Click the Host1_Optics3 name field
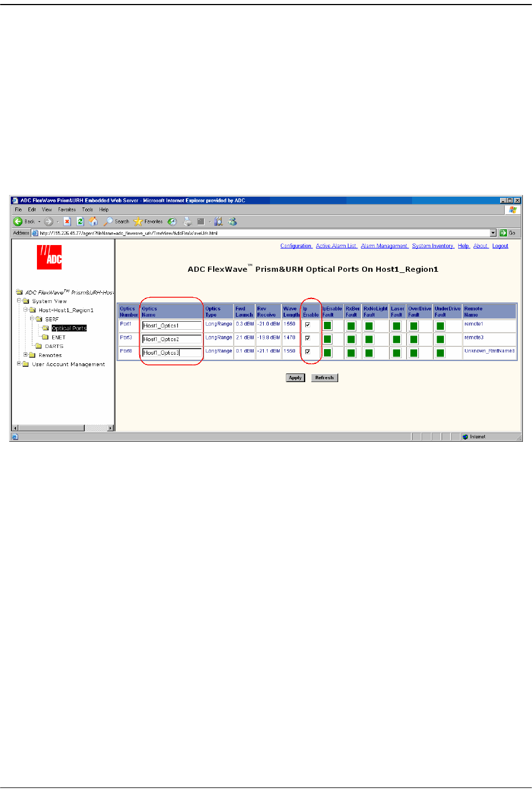 pos(172,353)
